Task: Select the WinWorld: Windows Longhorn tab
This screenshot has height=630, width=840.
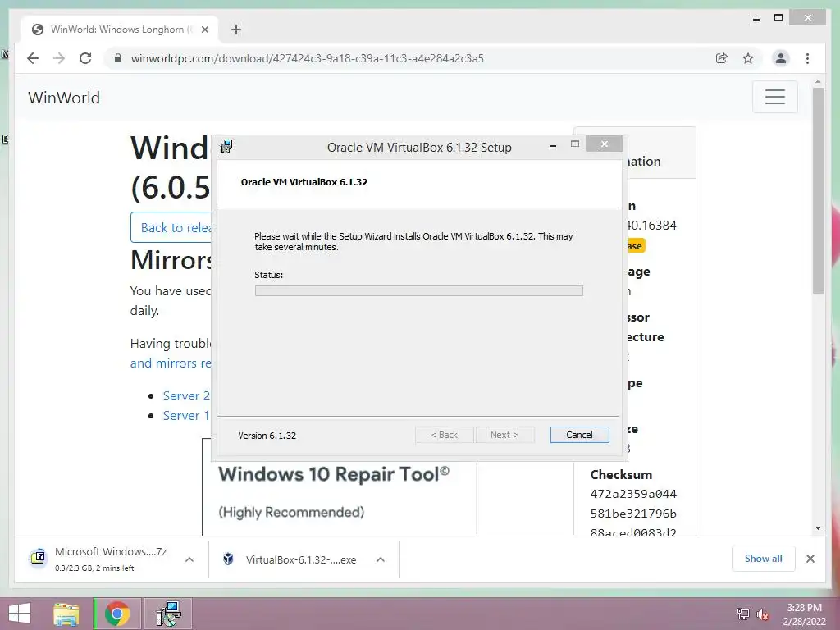Action: pos(120,30)
